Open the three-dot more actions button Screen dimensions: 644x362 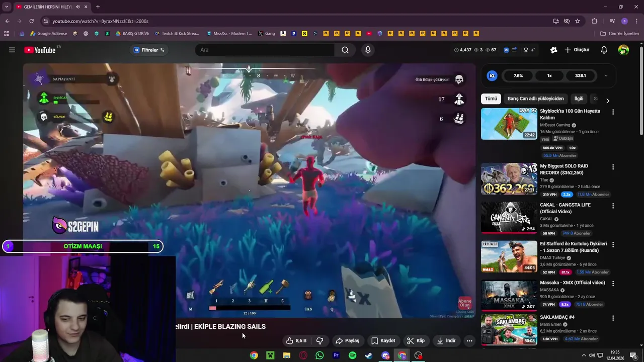pos(469,340)
